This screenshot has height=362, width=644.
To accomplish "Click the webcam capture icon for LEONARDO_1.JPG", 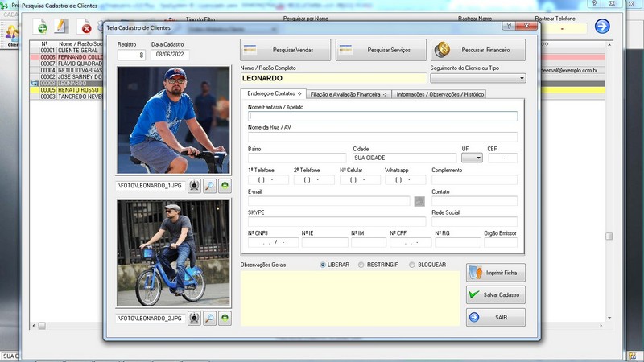I will pyautogui.click(x=195, y=186).
